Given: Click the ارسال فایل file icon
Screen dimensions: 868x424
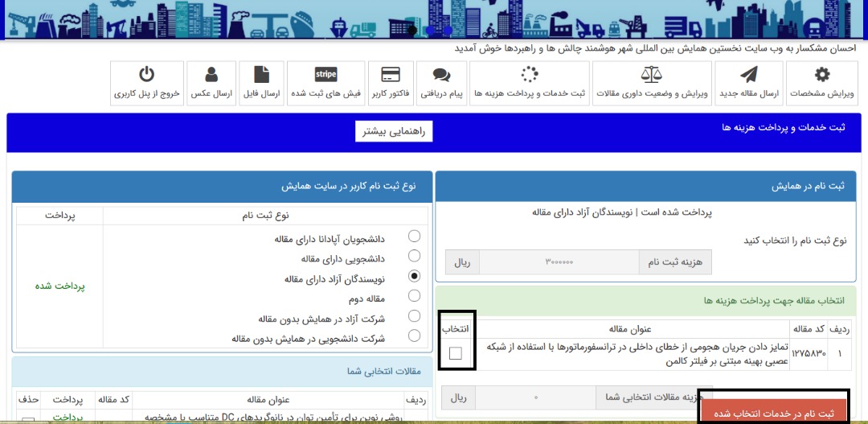Looking at the screenshot, I should [261, 76].
